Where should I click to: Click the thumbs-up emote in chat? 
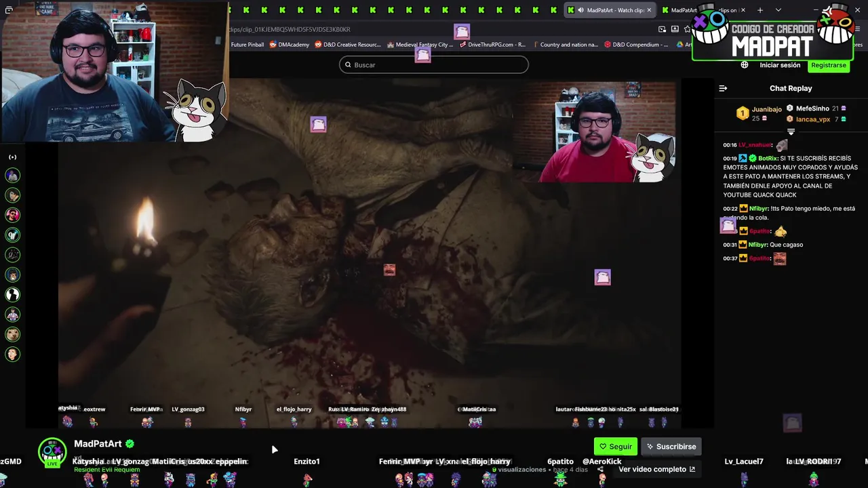coord(781,231)
